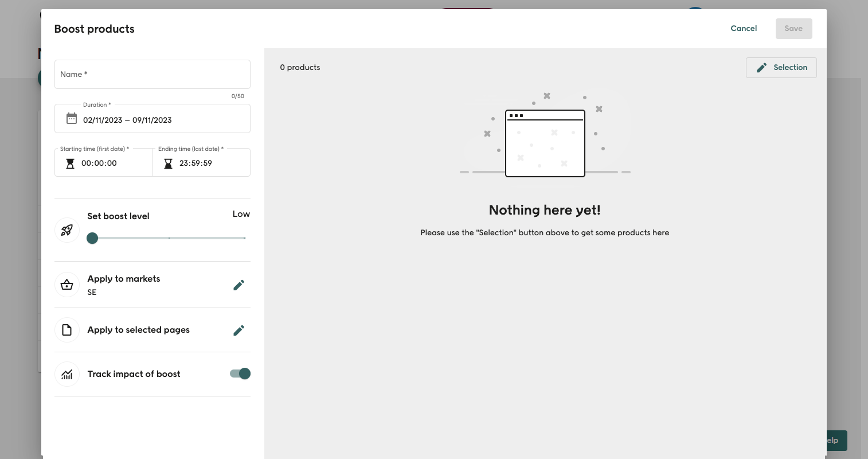Screen dimensions: 868x459
Task: Click the page icon beside Apply to selected pages
Action: (x=67, y=330)
